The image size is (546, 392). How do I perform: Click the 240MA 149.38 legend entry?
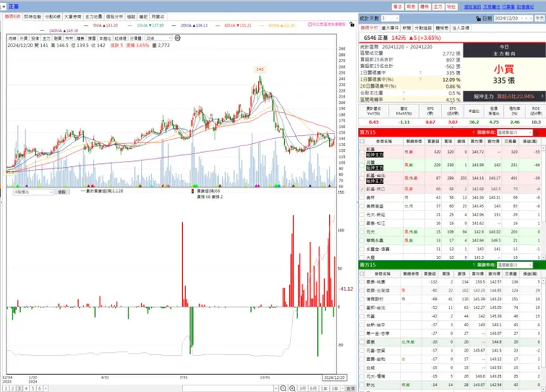tap(59, 31)
